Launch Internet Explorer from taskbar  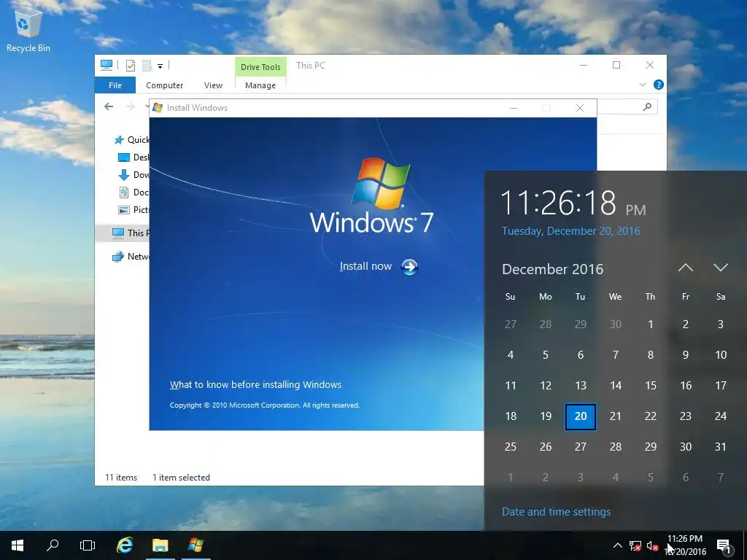coord(125,545)
